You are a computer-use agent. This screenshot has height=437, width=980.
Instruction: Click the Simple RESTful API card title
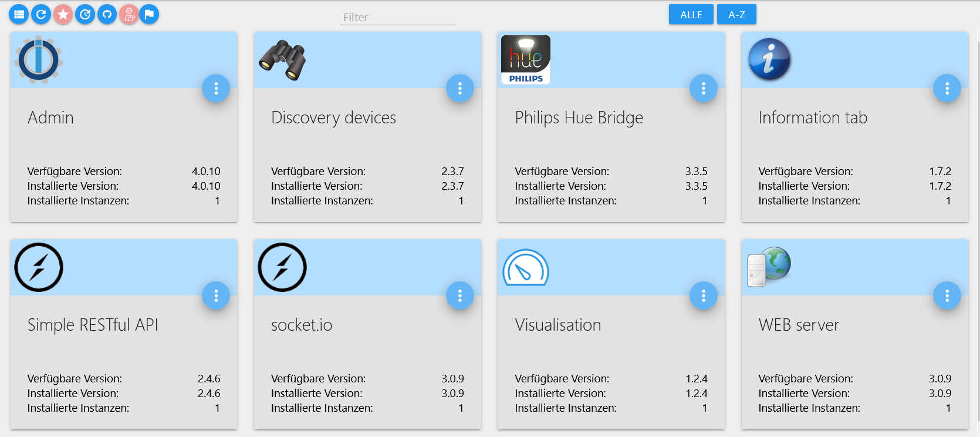point(93,325)
